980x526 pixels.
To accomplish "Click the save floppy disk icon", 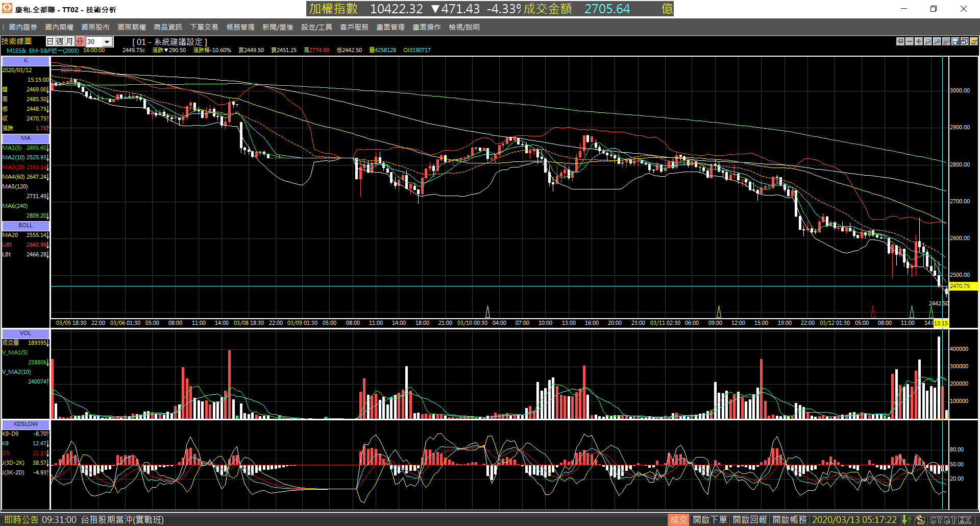I will point(955,41).
